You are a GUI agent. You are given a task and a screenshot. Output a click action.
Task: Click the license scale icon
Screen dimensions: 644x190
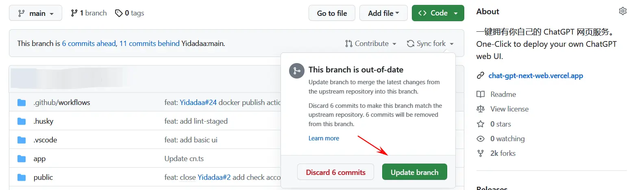(x=481, y=109)
